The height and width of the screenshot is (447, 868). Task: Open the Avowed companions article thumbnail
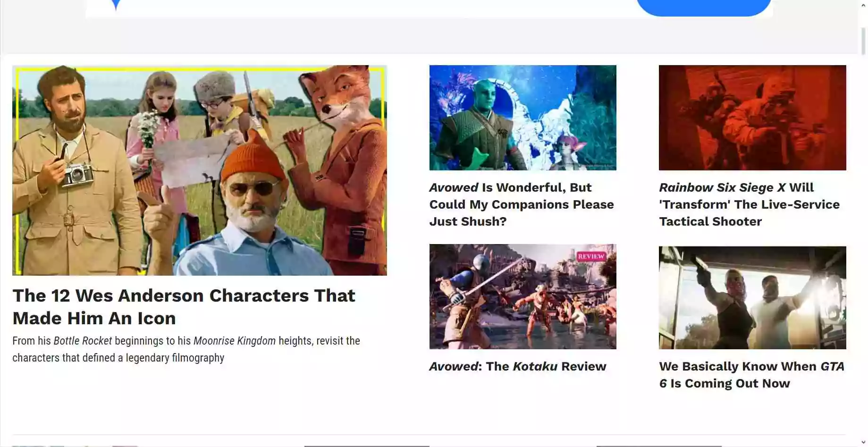[x=522, y=118]
